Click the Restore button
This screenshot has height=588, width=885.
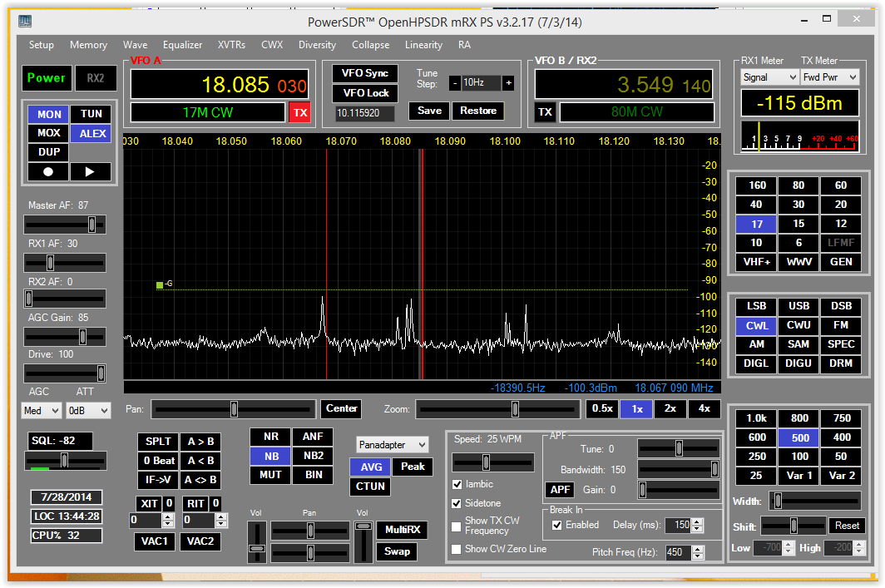click(x=478, y=111)
